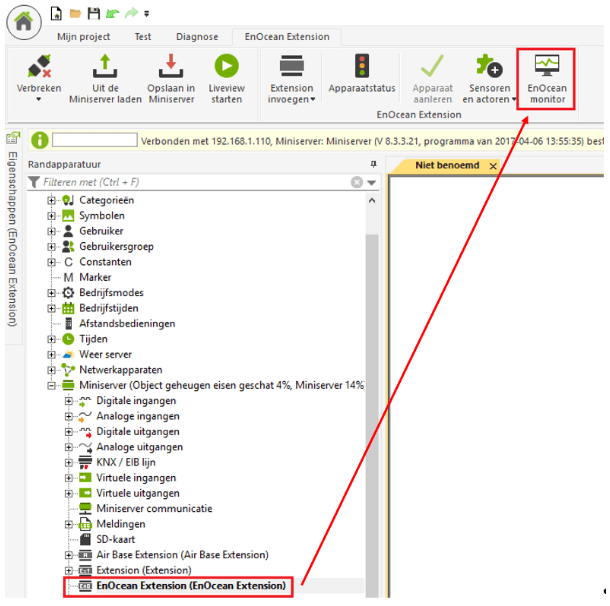610x606 pixels.
Task: Expand the Digitale ingangen tree node
Action: [x=69, y=401]
